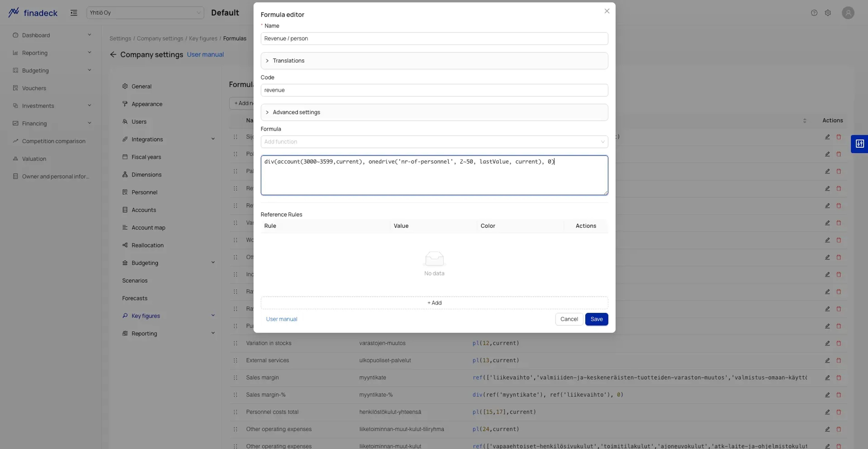Expand the Advanced settings section
The image size is (868, 449).
[x=434, y=112]
